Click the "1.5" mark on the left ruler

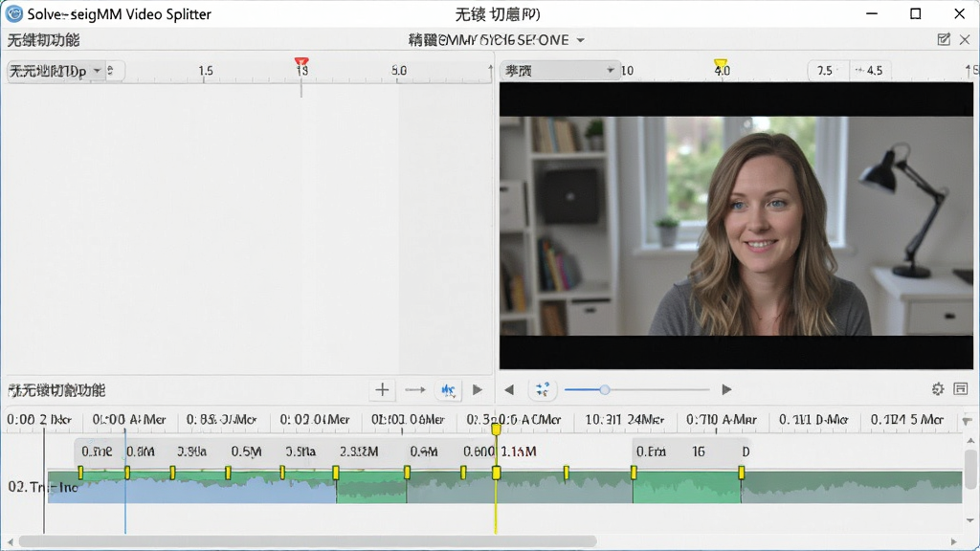pyautogui.click(x=206, y=71)
